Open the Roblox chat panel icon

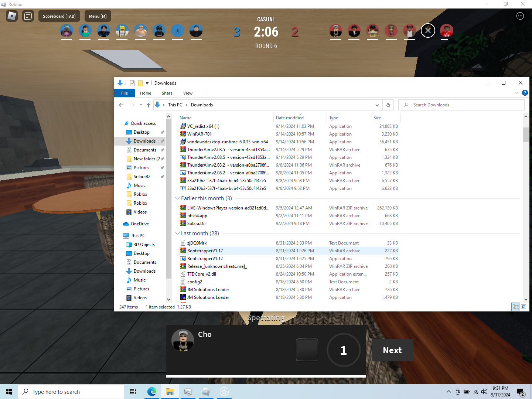pos(28,16)
